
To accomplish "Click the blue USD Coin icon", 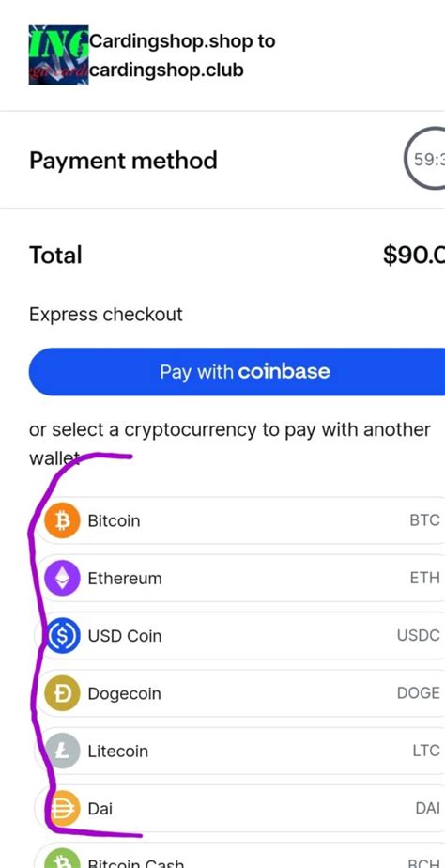I will 62,635.
